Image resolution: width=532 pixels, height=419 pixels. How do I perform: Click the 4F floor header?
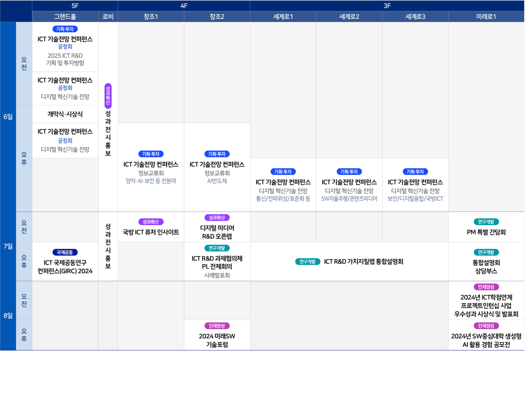tap(184, 6)
